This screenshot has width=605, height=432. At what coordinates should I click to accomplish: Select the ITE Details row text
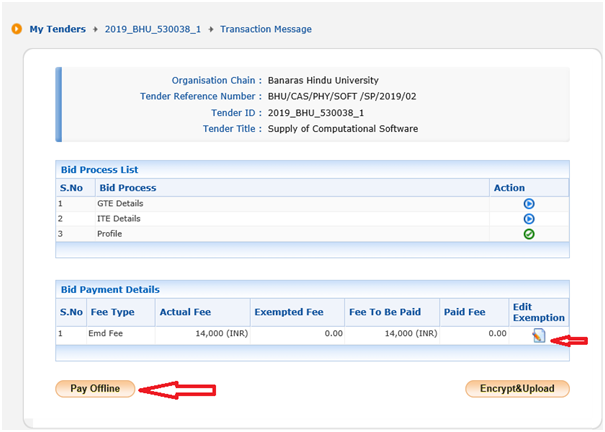[x=118, y=218]
